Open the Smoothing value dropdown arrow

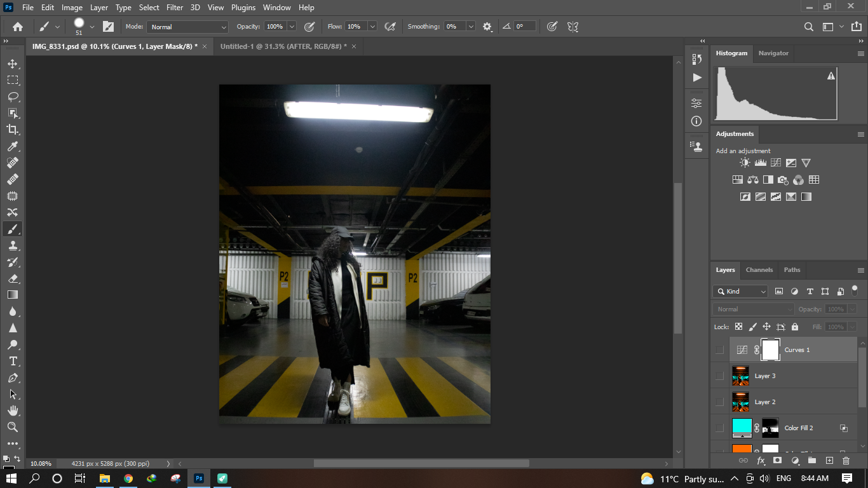[471, 27]
